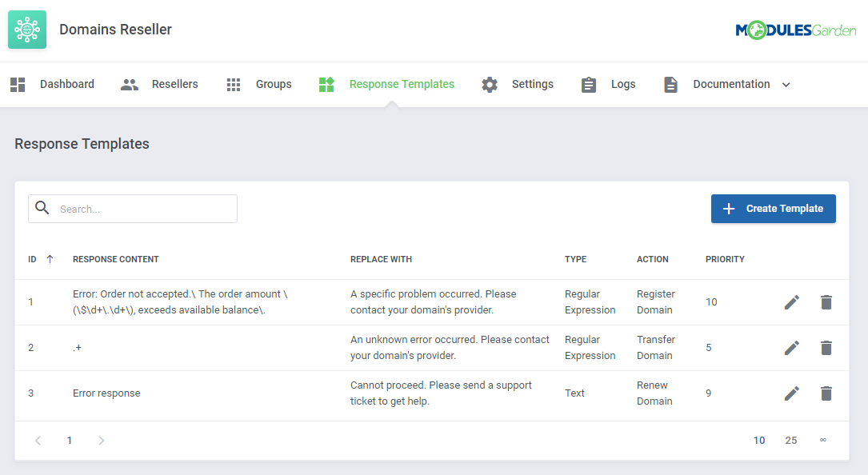Show unlimited entries with infinity option

coord(823,440)
